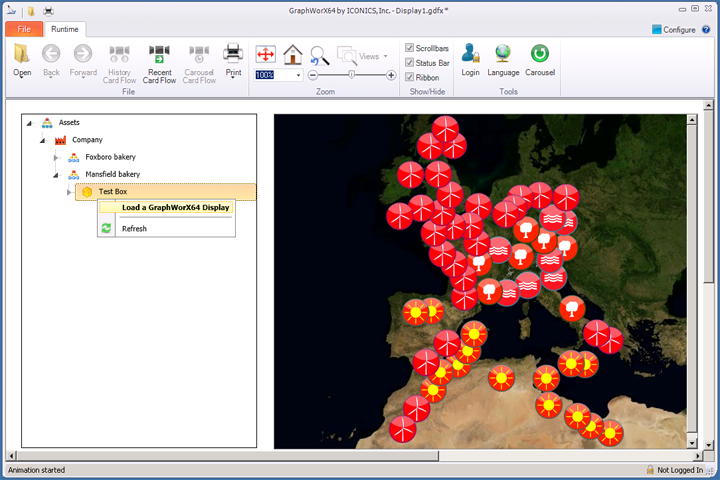Open Login tool
The width and height of the screenshot is (720, 480).
click(470, 53)
